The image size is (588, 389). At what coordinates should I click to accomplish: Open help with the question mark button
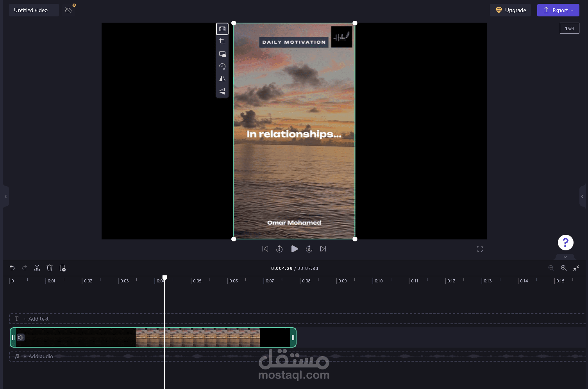click(x=565, y=242)
